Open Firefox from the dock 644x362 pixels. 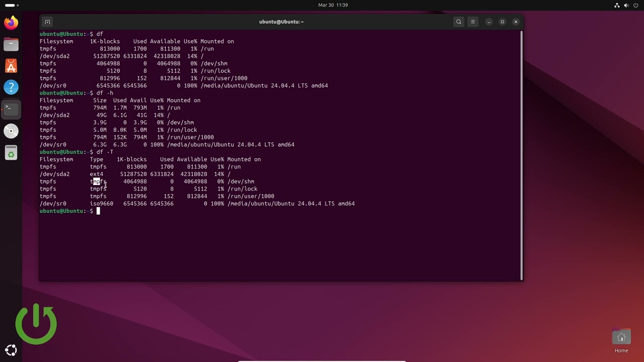click(x=11, y=23)
